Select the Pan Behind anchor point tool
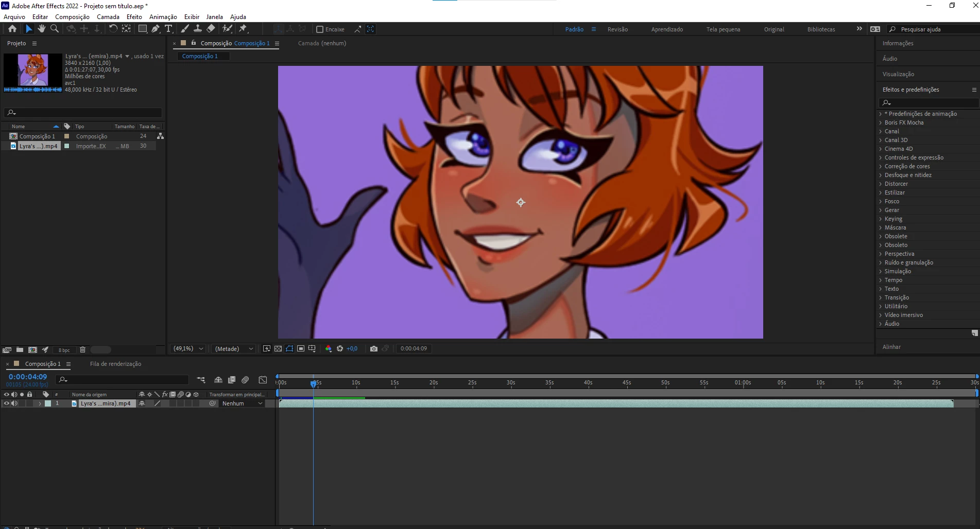980x529 pixels. point(126,29)
